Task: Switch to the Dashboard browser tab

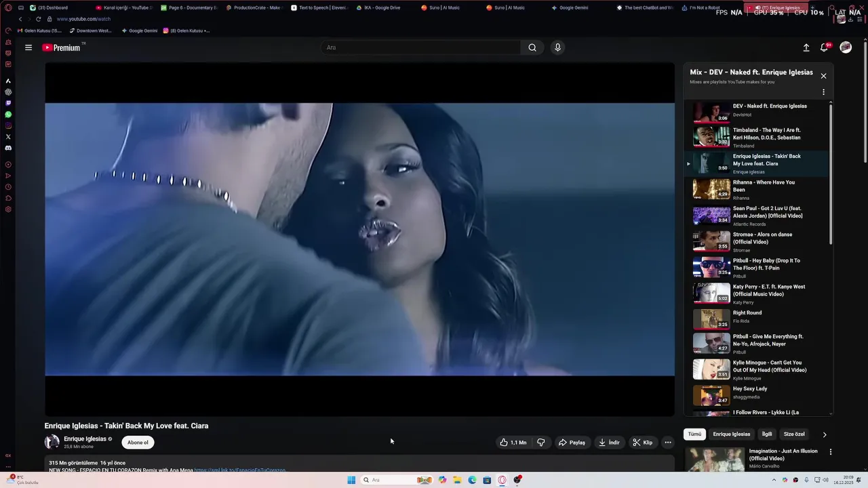Action: tap(58, 7)
